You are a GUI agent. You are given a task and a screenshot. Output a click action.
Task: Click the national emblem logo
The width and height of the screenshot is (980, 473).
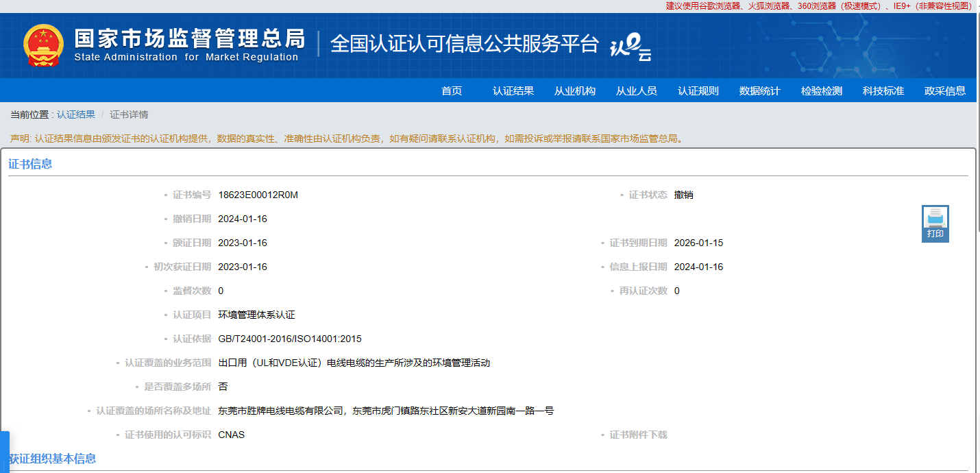[43, 45]
